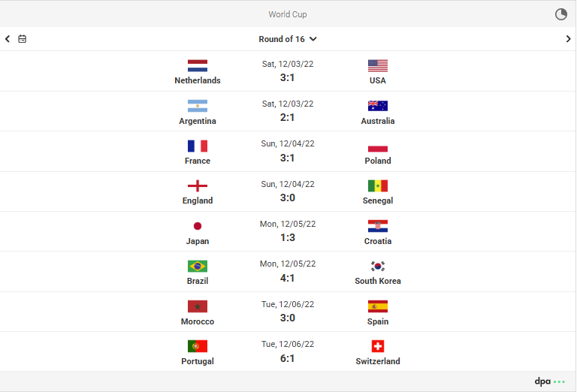Open the France vs Poland 3:1 score

[x=288, y=158]
